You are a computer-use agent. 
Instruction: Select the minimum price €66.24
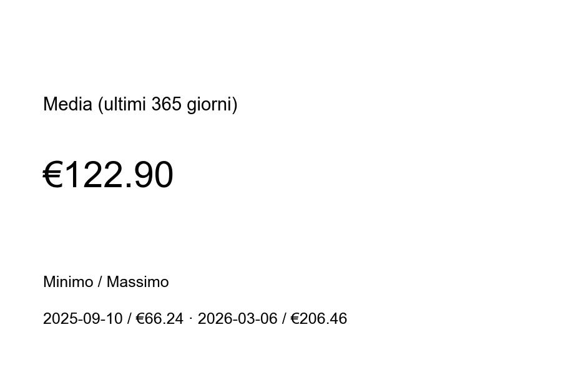(160, 319)
